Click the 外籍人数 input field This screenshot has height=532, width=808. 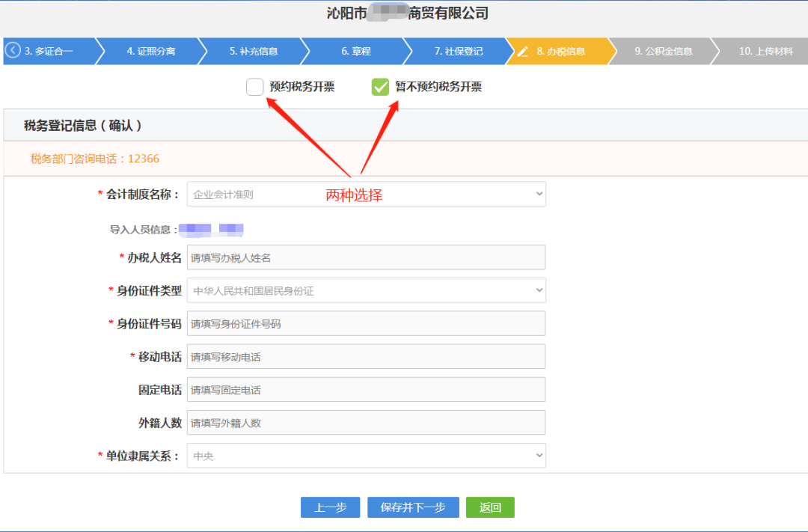(x=367, y=422)
